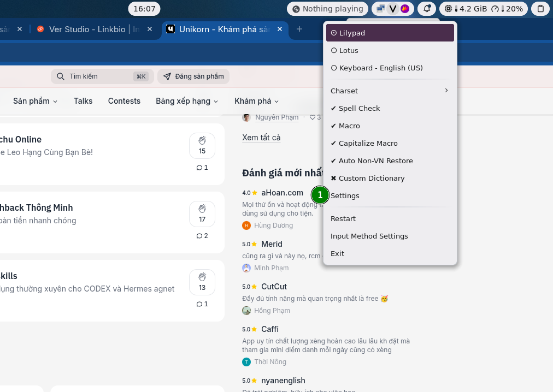The height and width of the screenshot is (392, 553).
Task: Click the flame app tray icon
Action: [405, 9]
